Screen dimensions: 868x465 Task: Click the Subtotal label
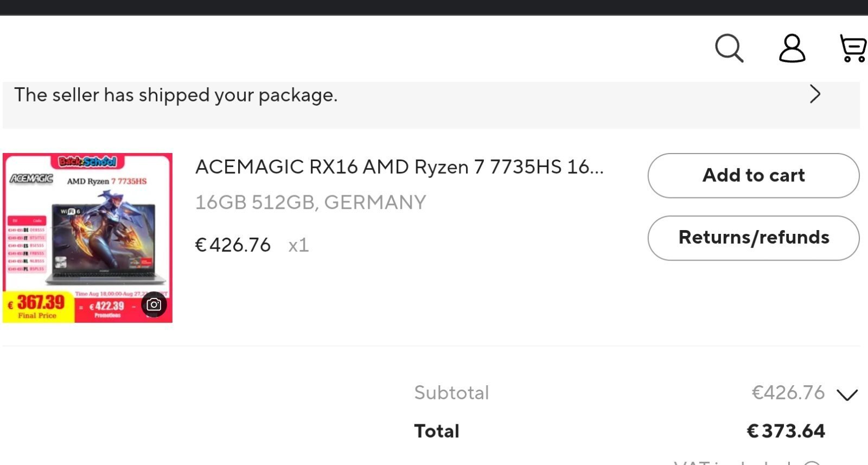[x=451, y=393]
